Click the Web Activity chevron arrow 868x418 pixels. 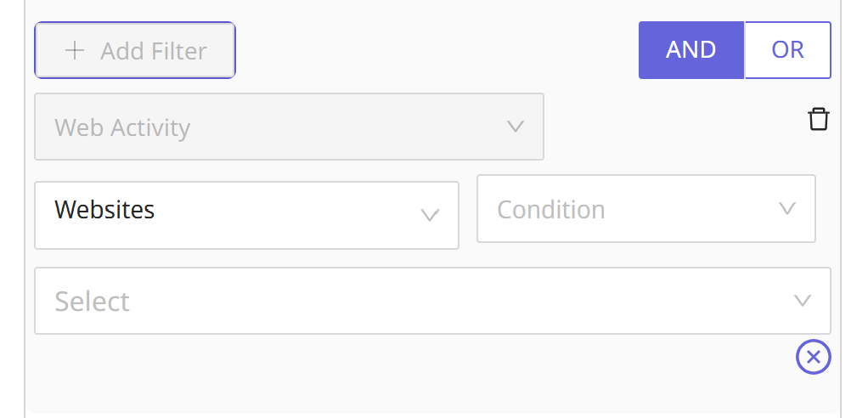point(515,127)
